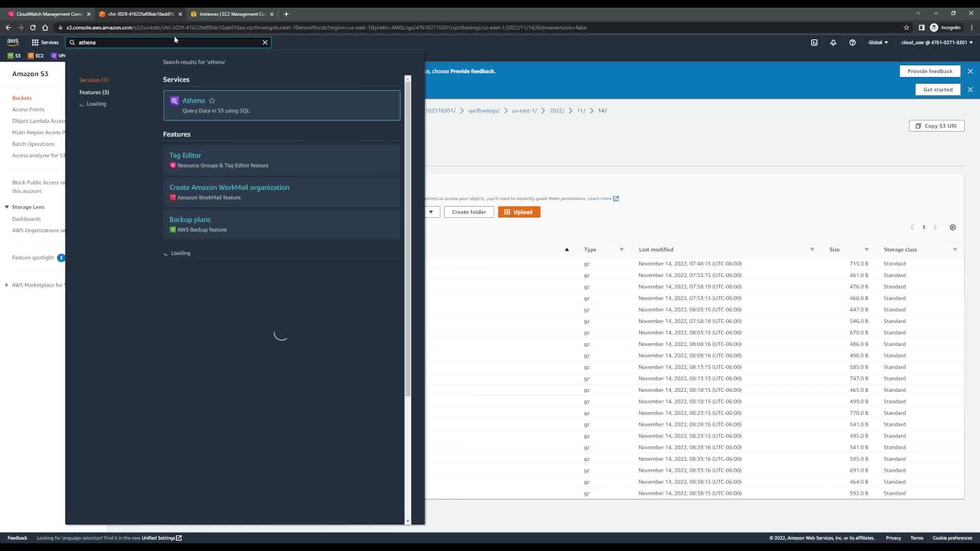This screenshot has width=980, height=551.
Task: Open the S3 favorites bar shortcut
Action: 14,56
